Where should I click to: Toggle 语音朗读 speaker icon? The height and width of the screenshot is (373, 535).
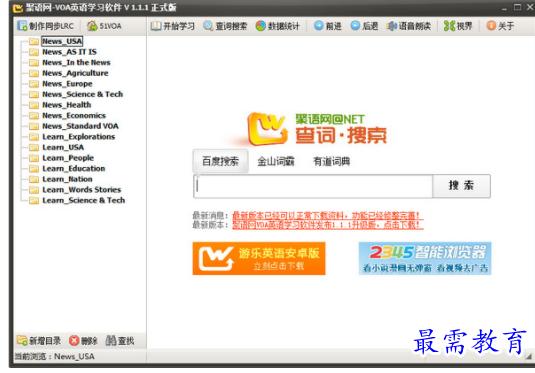392,26
